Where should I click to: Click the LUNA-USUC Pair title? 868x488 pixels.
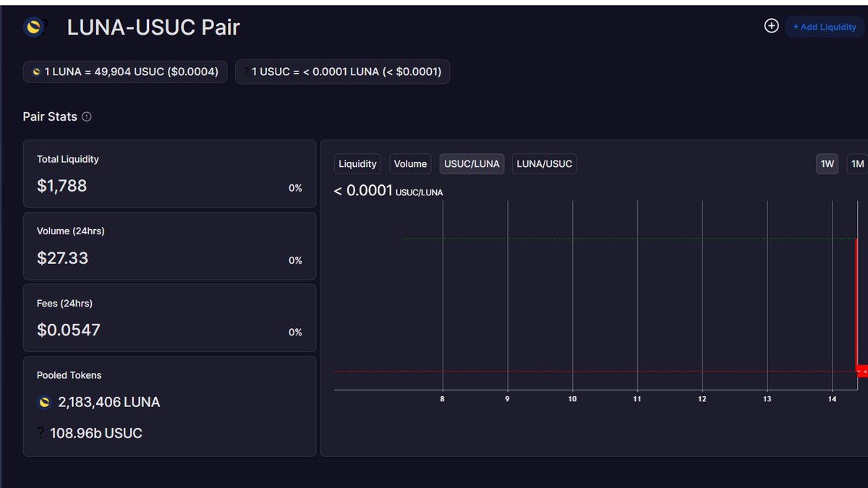pos(153,27)
